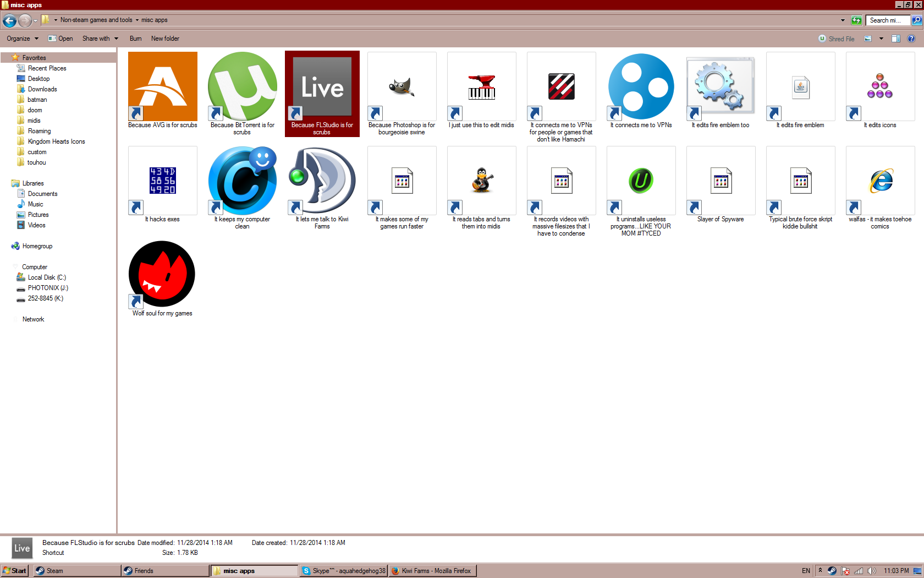Select the TeamSpeak 'talk to Kiwi Farms' icon
The image size is (924, 578).
322,181
